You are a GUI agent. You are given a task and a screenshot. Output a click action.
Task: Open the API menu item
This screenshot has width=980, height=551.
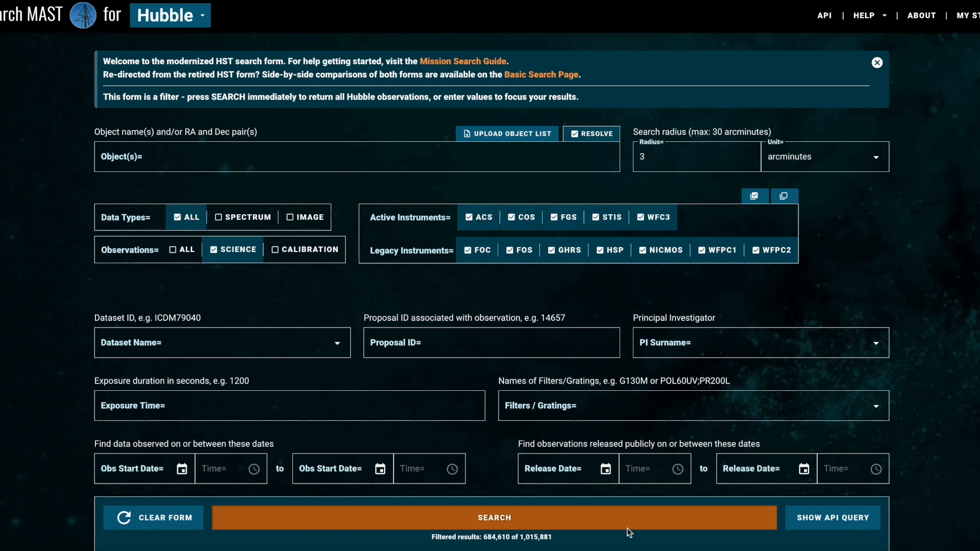coord(824,15)
